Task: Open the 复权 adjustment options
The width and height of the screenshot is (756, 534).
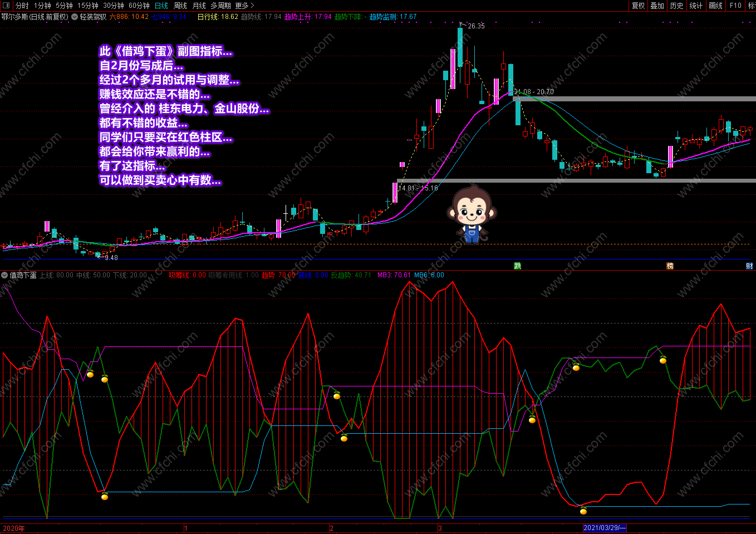Action: (638, 6)
